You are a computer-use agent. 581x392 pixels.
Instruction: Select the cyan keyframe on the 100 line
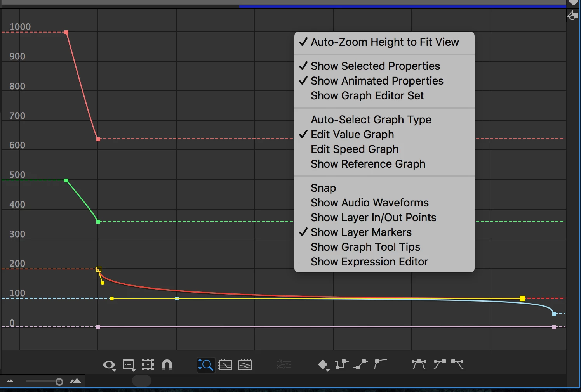(x=177, y=298)
